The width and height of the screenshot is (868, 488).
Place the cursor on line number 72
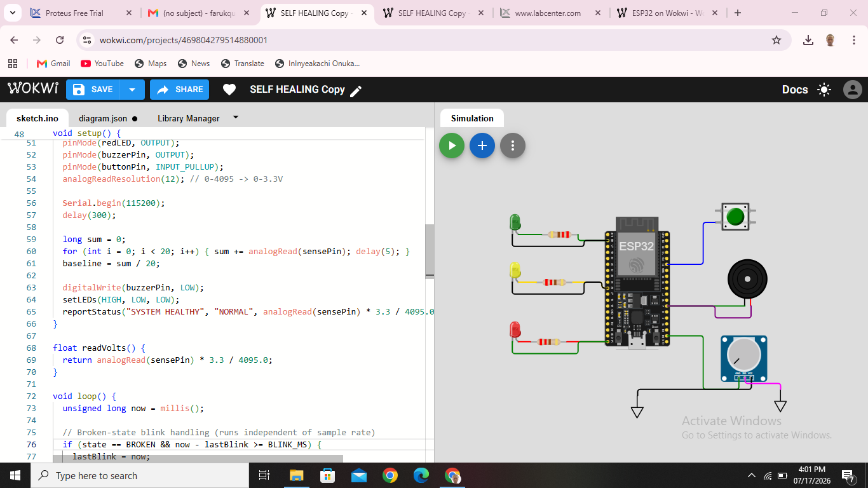pyautogui.click(x=31, y=396)
